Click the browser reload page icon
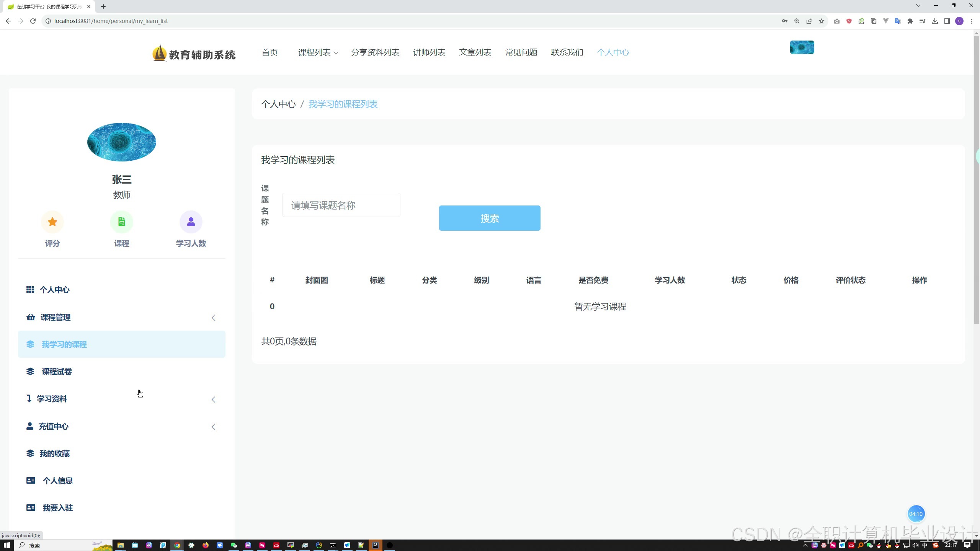The height and width of the screenshot is (551, 980). point(33,21)
